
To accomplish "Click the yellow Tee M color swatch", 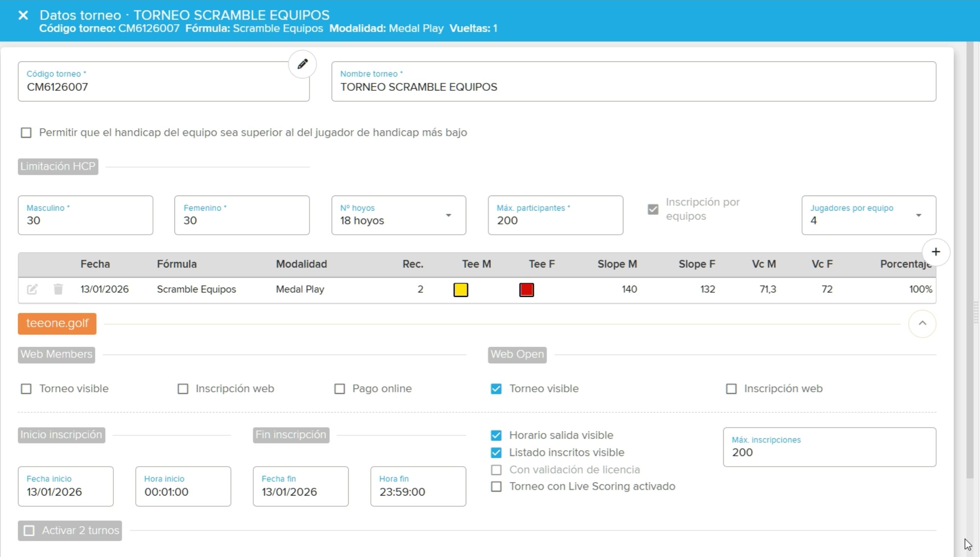I will tap(460, 289).
